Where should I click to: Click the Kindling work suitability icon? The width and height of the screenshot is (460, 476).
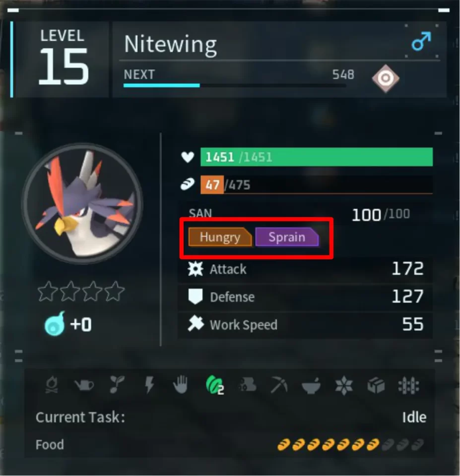(x=52, y=385)
